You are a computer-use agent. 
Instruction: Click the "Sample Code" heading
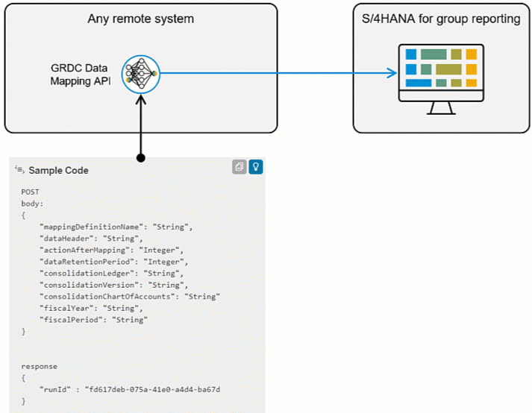pyautogui.click(x=58, y=170)
